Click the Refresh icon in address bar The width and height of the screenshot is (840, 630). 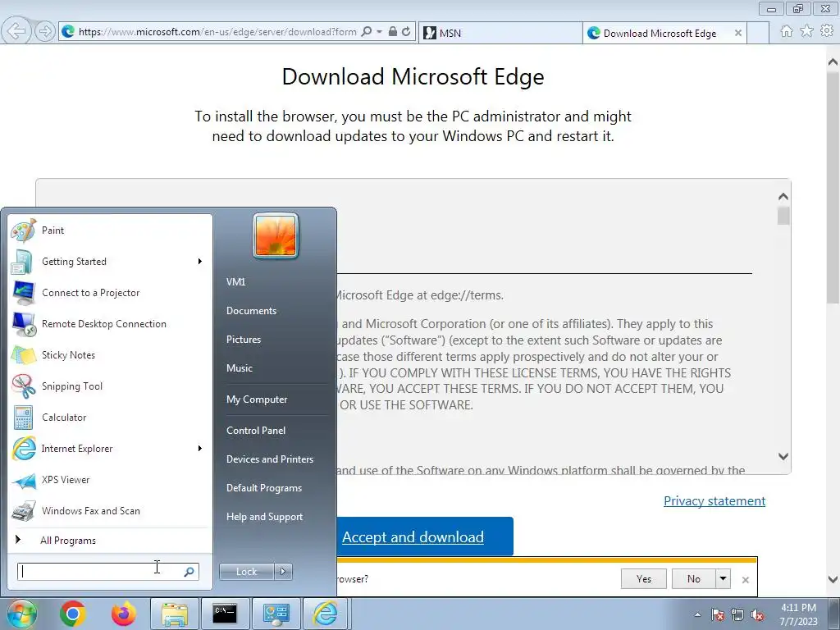pos(406,32)
